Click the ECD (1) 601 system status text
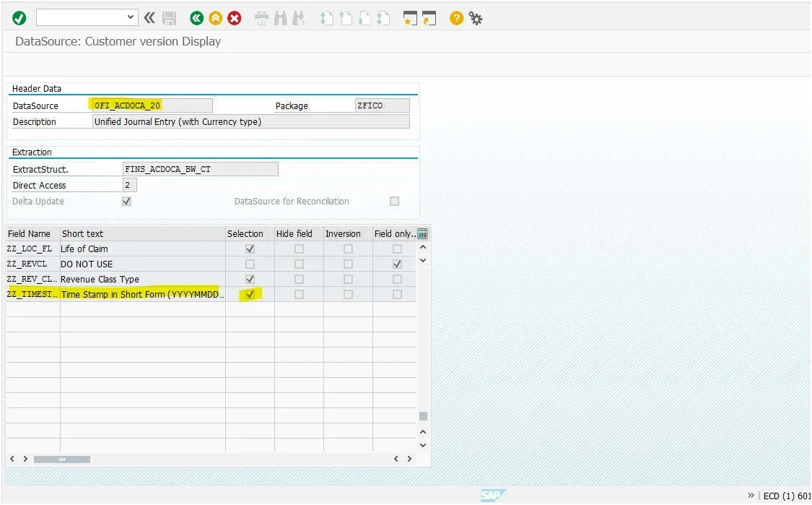This screenshot has height=505, width=812. (x=787, y=496)
